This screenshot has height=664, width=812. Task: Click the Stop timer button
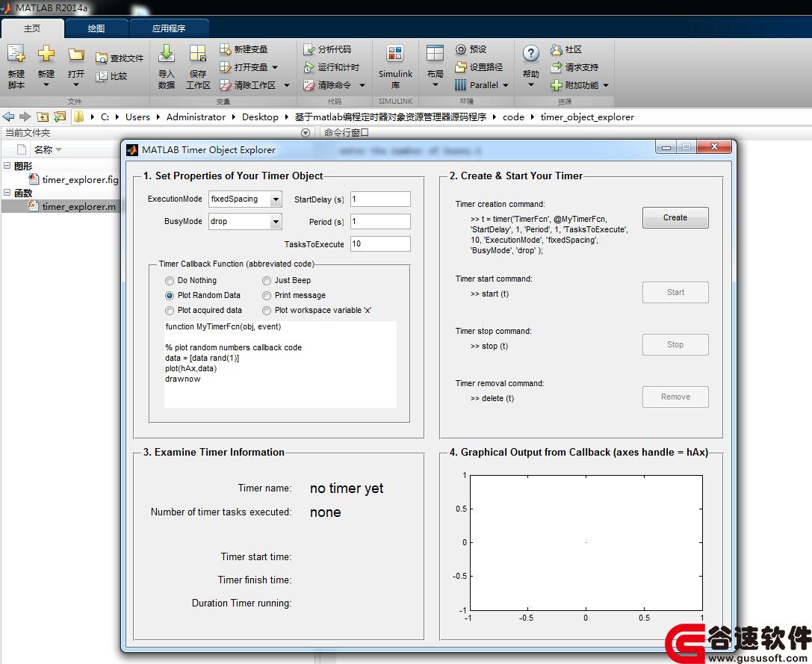(675, 345)
